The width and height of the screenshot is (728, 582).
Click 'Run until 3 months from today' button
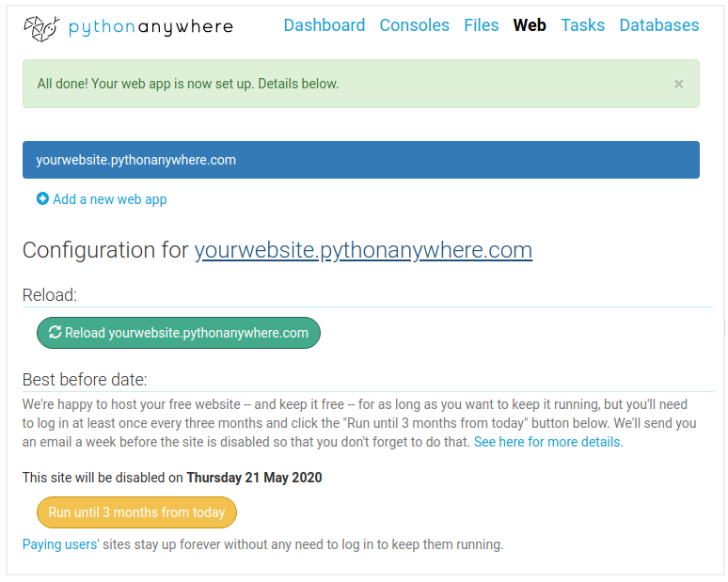[x=136, y=512]
